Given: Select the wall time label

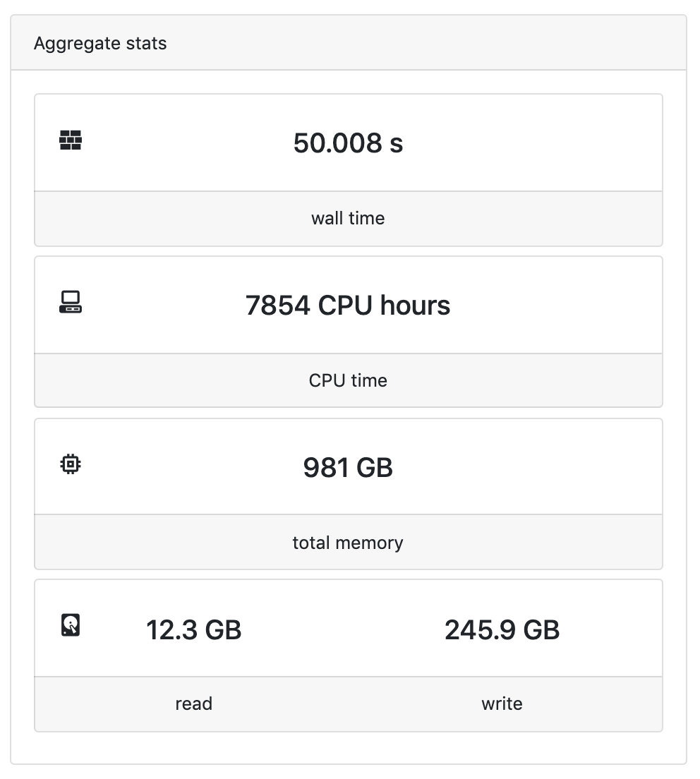Looking at the screenshot, I should click(x=347, y=219).
